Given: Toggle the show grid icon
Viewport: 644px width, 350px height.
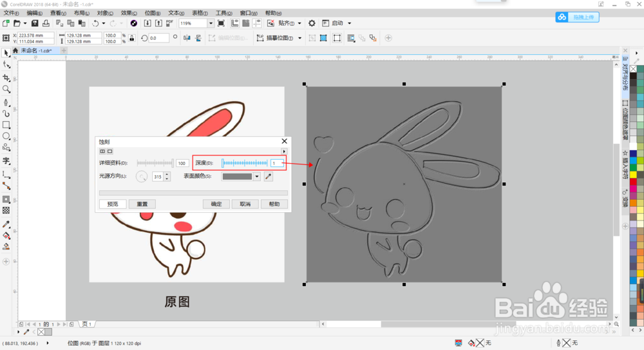Looking at the screenshot, I should click(x=245, y=23).
